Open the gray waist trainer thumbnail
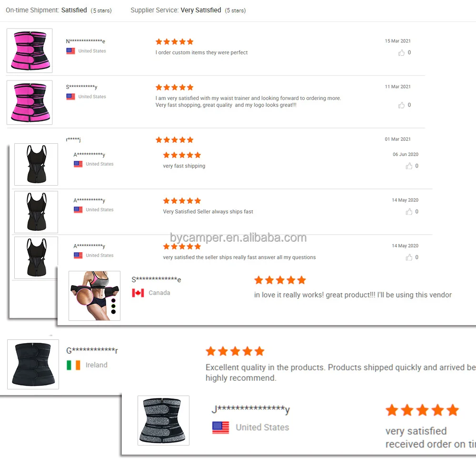Viewport: 476px width, 476px height. (x=163, y=420)
